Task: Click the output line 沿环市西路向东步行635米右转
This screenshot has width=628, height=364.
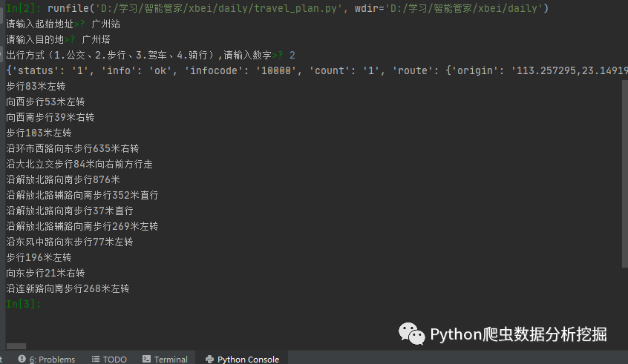Action: click(73, 148)
